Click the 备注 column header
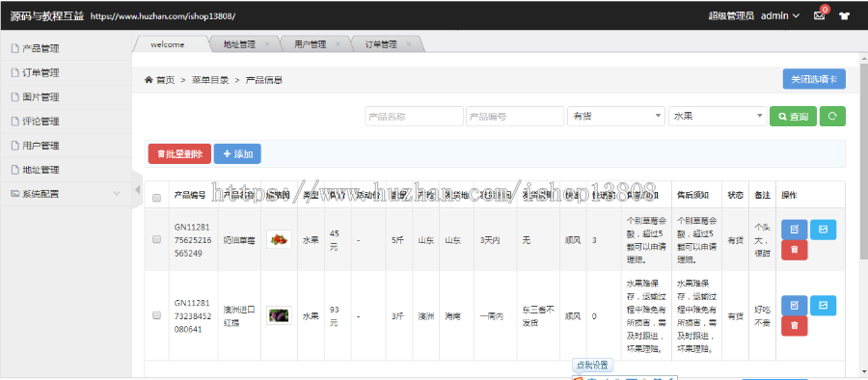Image resolution: width=868 pixels, height=380 pixels. (762, 195)
